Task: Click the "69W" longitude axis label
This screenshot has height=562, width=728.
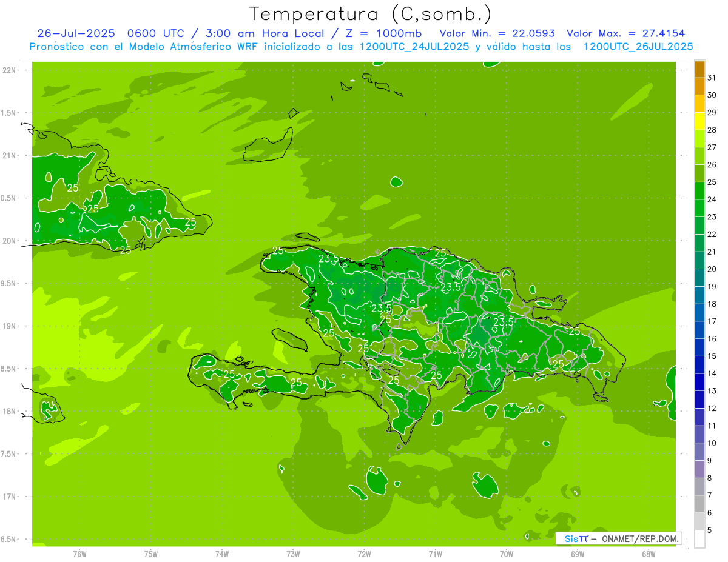Action: pyautogui.click(x=578, y=554)
